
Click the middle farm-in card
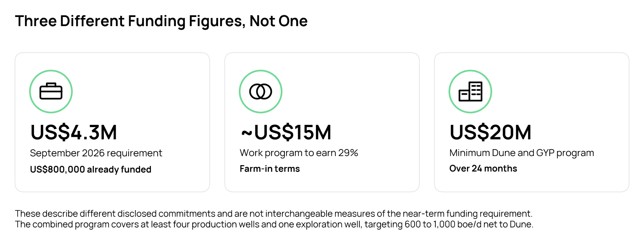coord(322,122)
